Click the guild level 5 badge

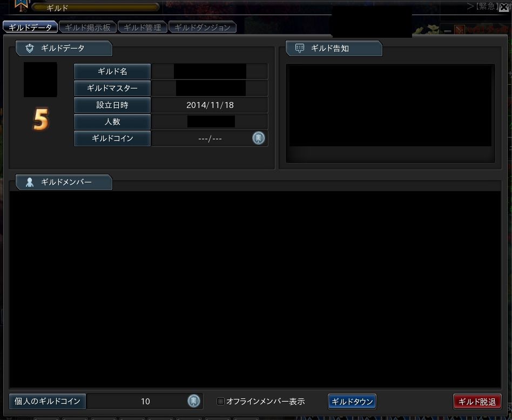click(x=41, y=120)
